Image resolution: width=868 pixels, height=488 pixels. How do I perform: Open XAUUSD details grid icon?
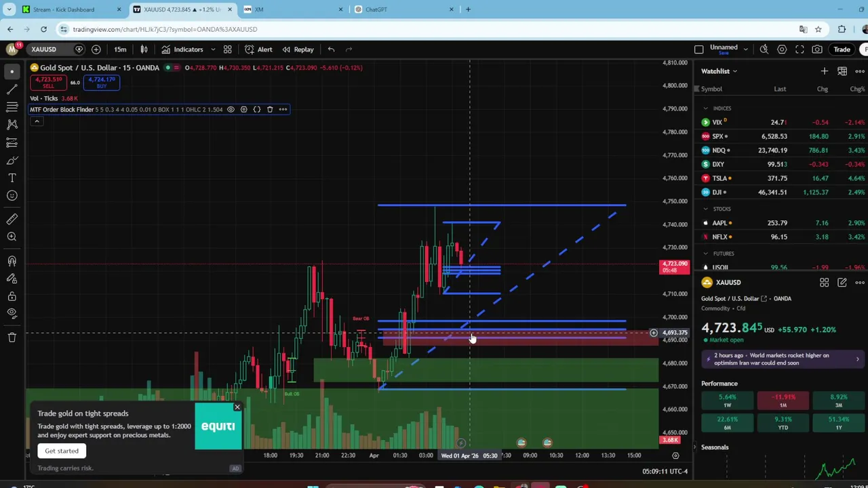point(824,283)
